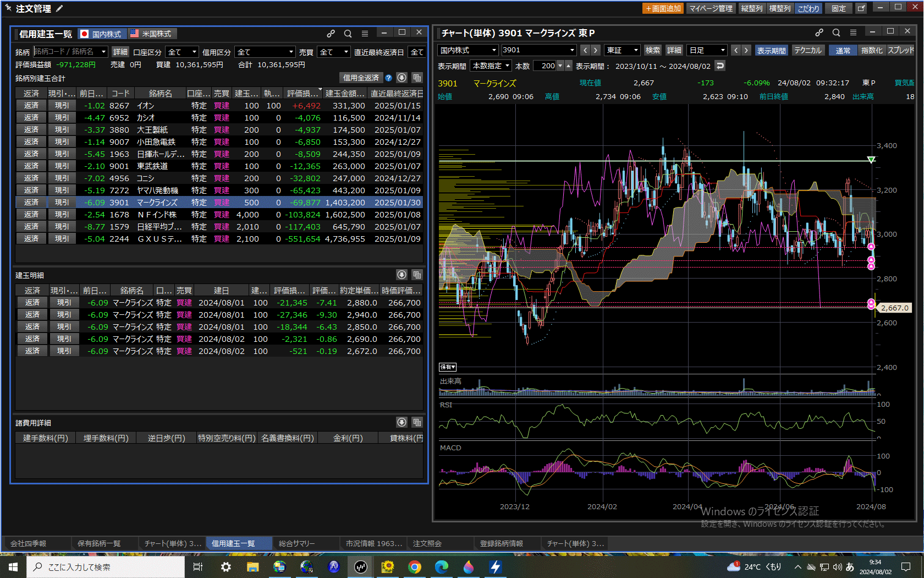Click 本数 value field showing 200

click(x=545, y=66)
